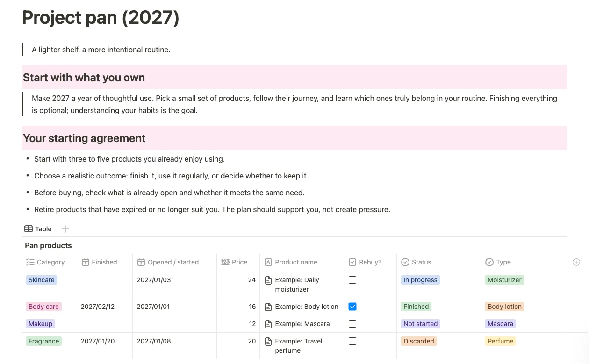Check Rebuy for Mascara
The width and height of the screenshot is (589, 364).
tap(352, 324)
